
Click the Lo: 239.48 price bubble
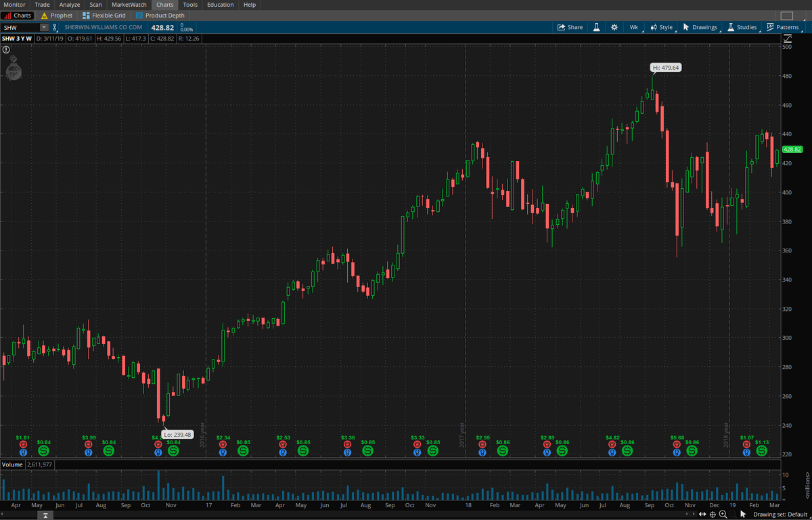178,434
